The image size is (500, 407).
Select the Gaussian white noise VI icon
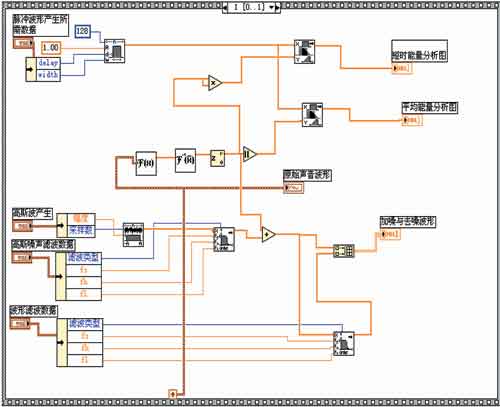[133, 235]
